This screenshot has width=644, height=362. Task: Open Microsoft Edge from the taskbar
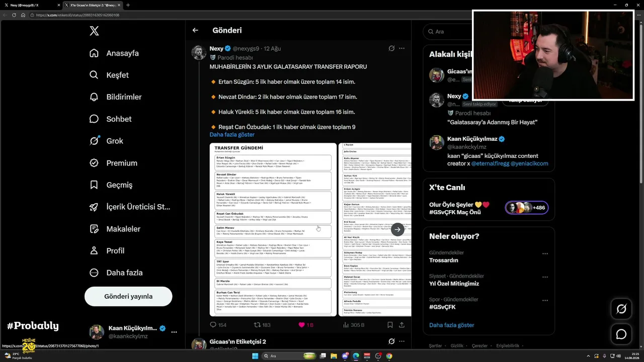click(x=356, y=356)
